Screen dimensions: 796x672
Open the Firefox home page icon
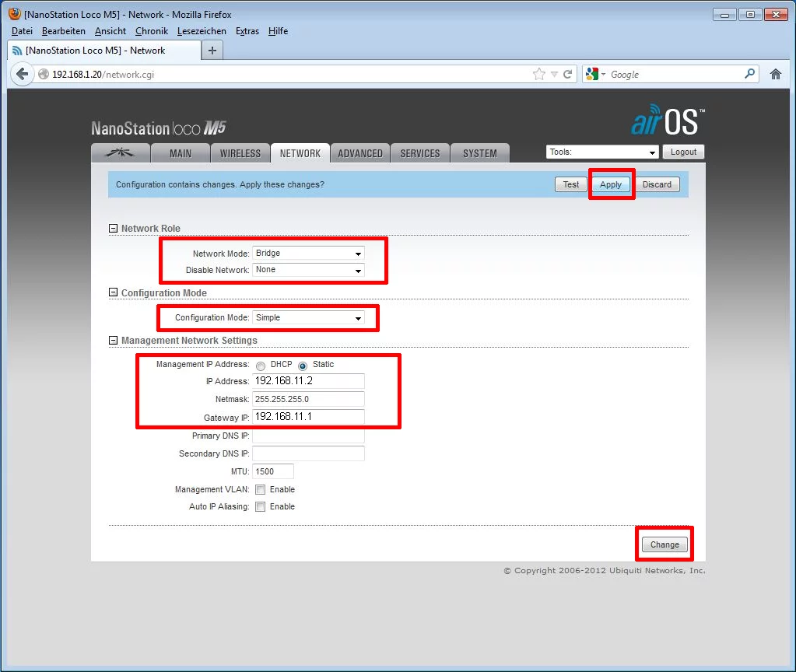tap(775, 74)
